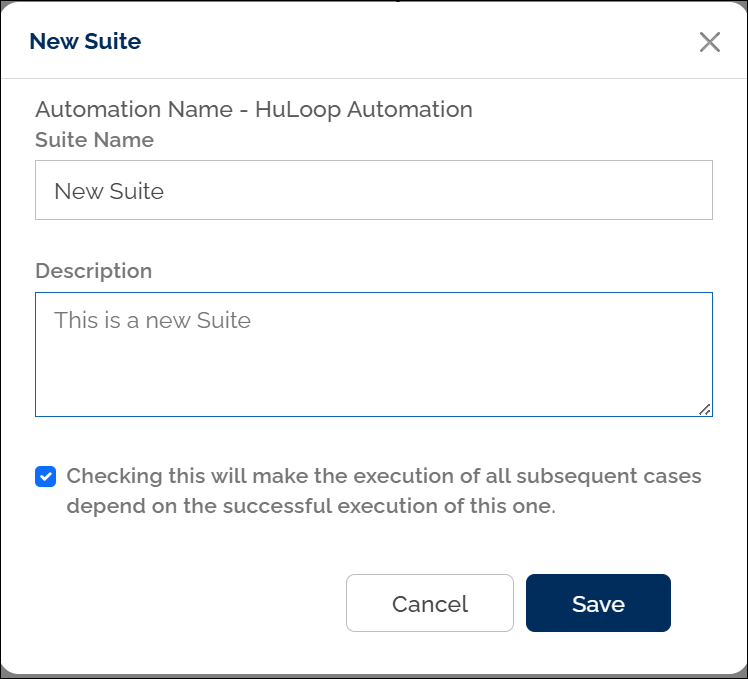Viewport: 748px width, 679px height.
Task: Select the 'depend on the successful execution' text line
Action: pyautogui.click(x=310, y=506)
